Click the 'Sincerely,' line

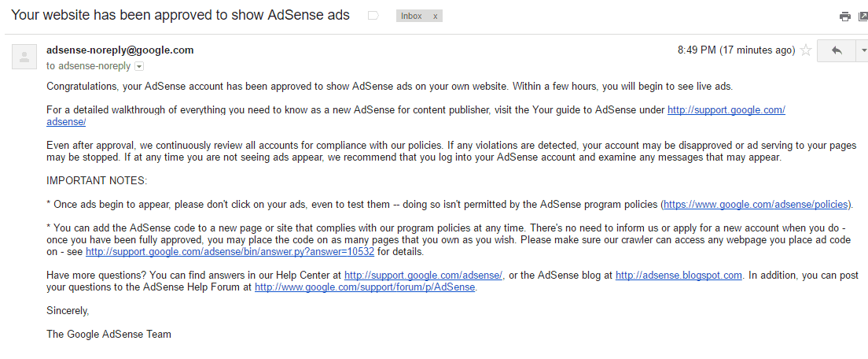[68, 311]
